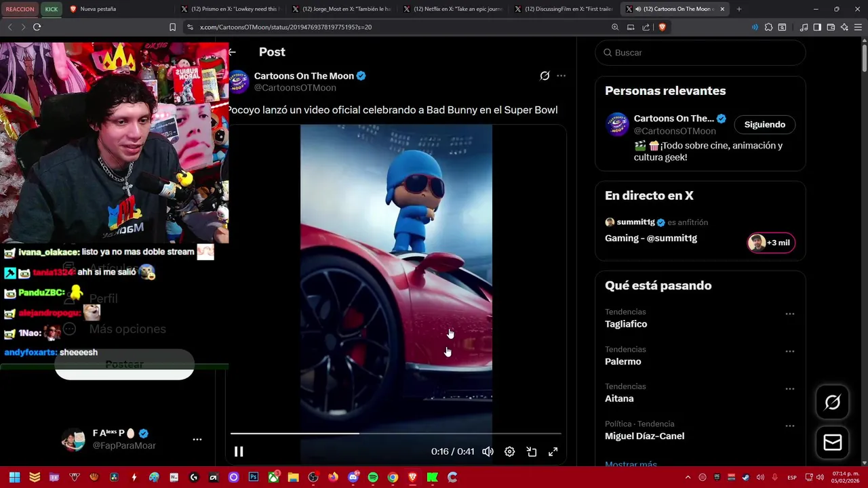Open Aitana trending topic
The width and height of the screenshot is (868, 488).
coord(619,399)
